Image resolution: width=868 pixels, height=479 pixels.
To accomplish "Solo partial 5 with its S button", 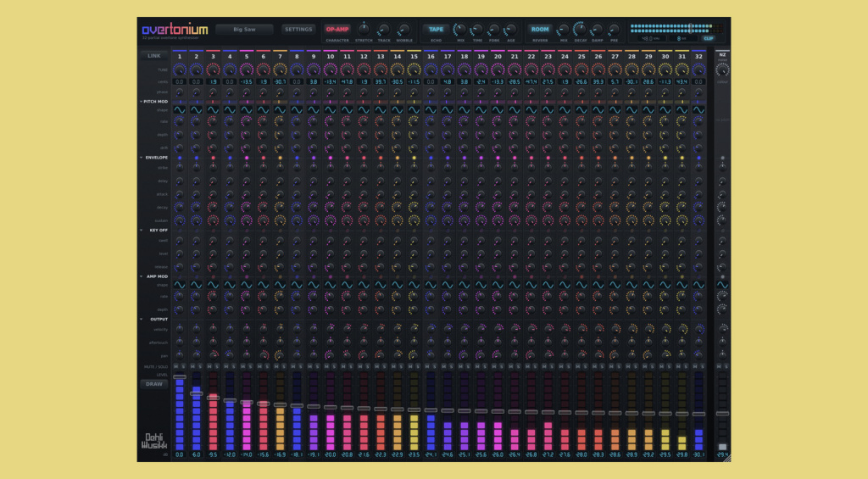I will (x=250, y=366).
